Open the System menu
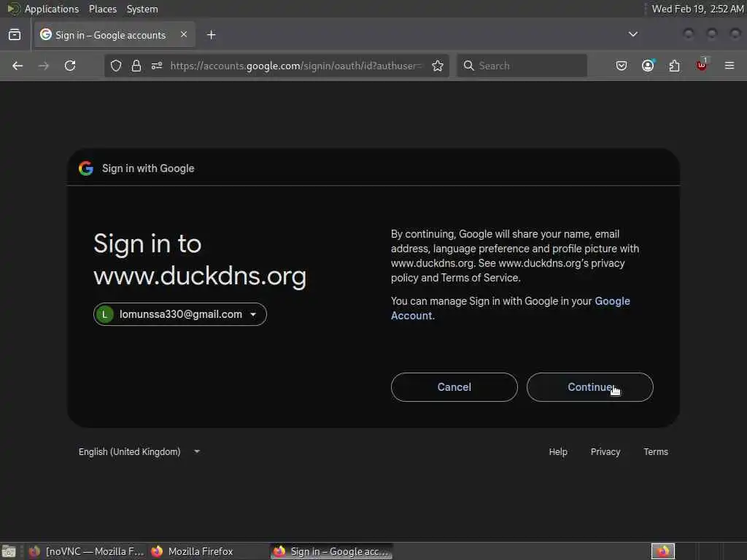The height and width of the screenshot is (560, 747). point(142,9)
